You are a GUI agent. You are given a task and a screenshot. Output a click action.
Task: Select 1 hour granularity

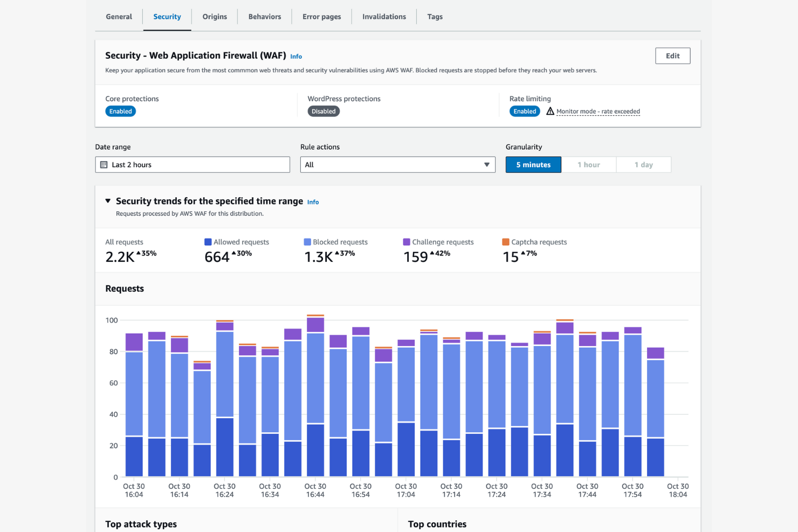tap(589, 164)
